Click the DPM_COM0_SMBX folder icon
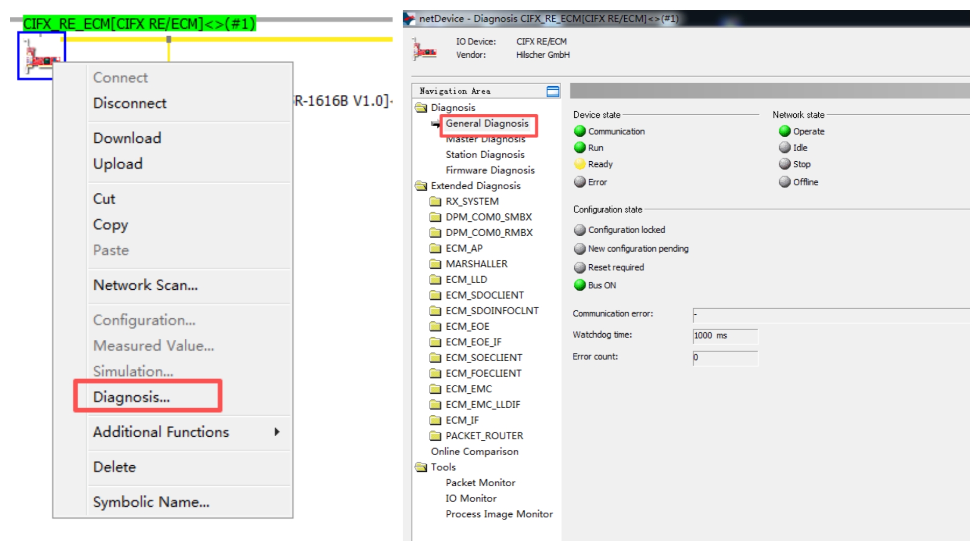This screenshot has width=980, height=551. 435,217
